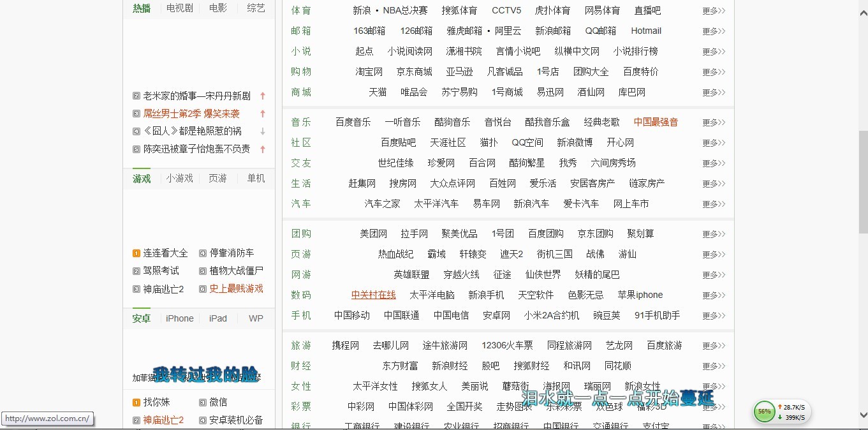Click the rank icon beside 我你妹
The image size is (868, 430).
[136, 403]
